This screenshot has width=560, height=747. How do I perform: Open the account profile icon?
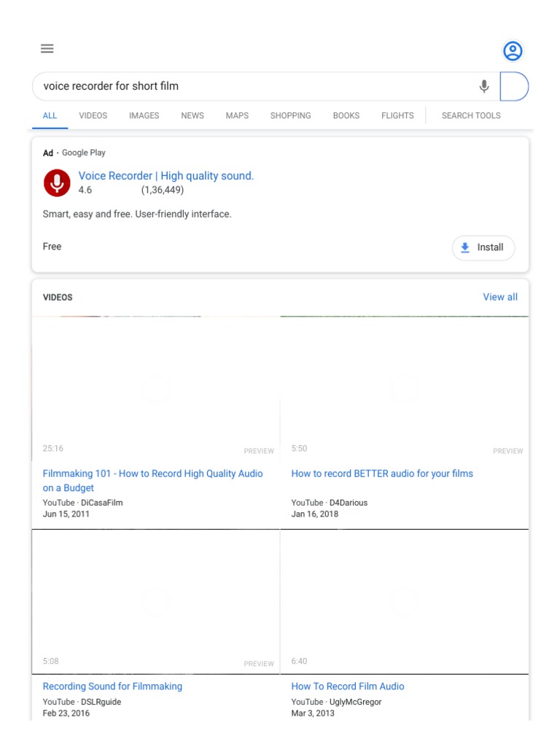pyautogui.click(x=513, y=51)
